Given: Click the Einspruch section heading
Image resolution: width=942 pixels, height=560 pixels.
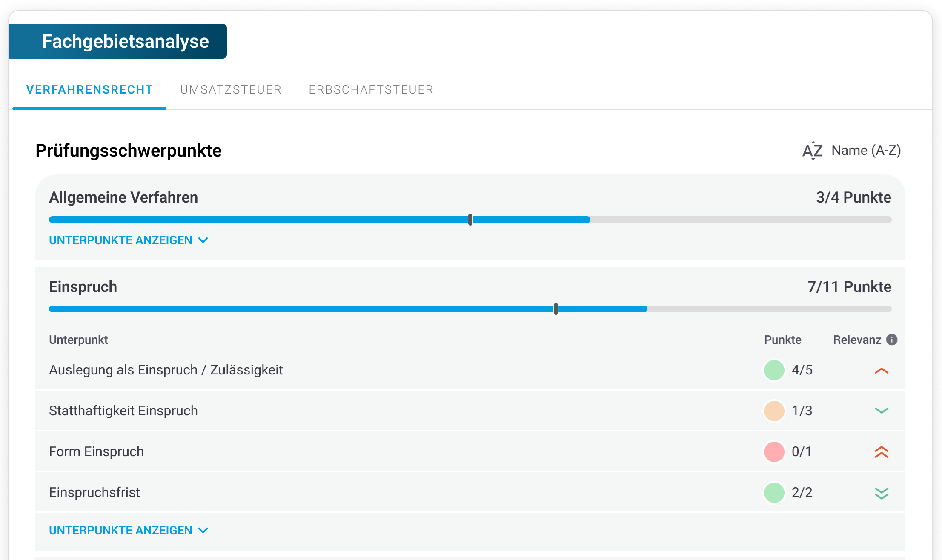Looking at the screenshot, I should (83, 287).
